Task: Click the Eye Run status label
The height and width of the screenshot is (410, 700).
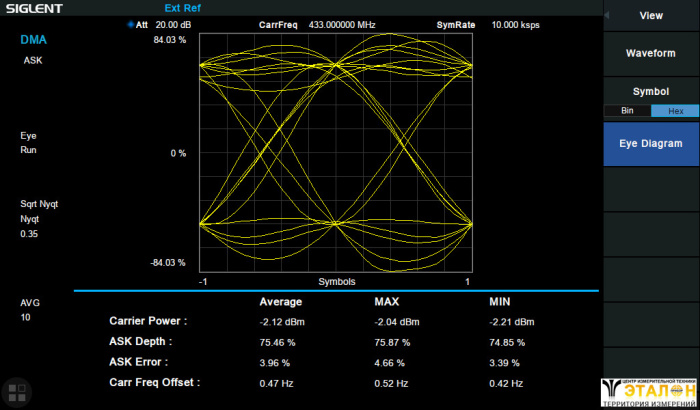Action: coord(28,142)
